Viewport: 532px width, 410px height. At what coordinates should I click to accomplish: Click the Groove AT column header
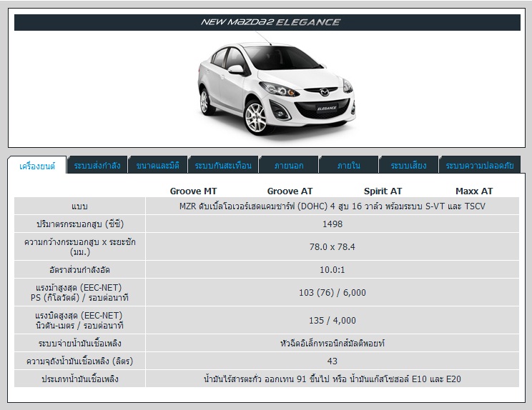coord(290,191)
